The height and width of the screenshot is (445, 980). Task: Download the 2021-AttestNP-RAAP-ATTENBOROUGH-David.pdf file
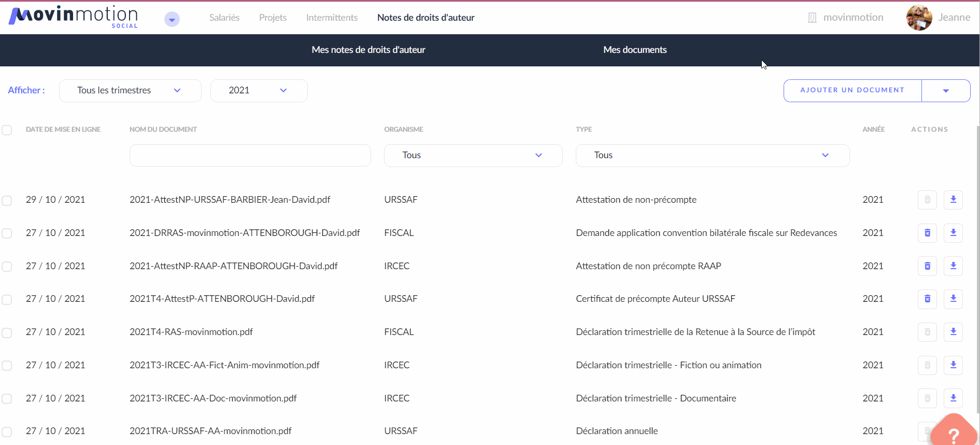(x=953, y=266)
